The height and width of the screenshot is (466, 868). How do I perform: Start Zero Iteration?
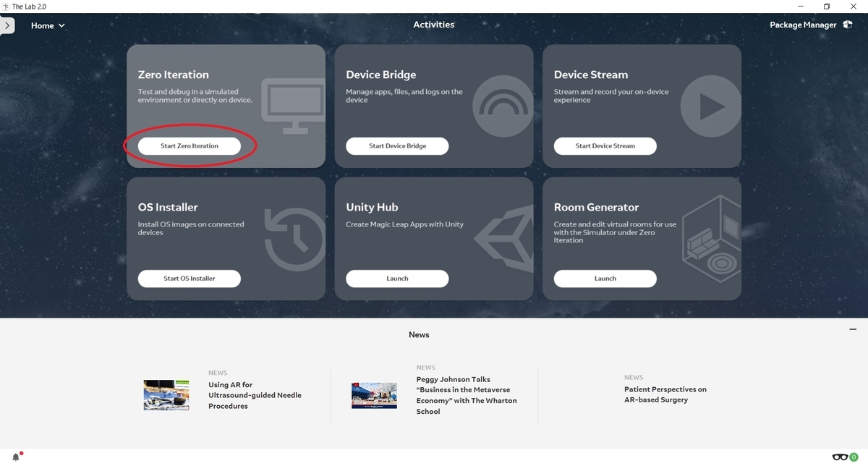point(190,145)
